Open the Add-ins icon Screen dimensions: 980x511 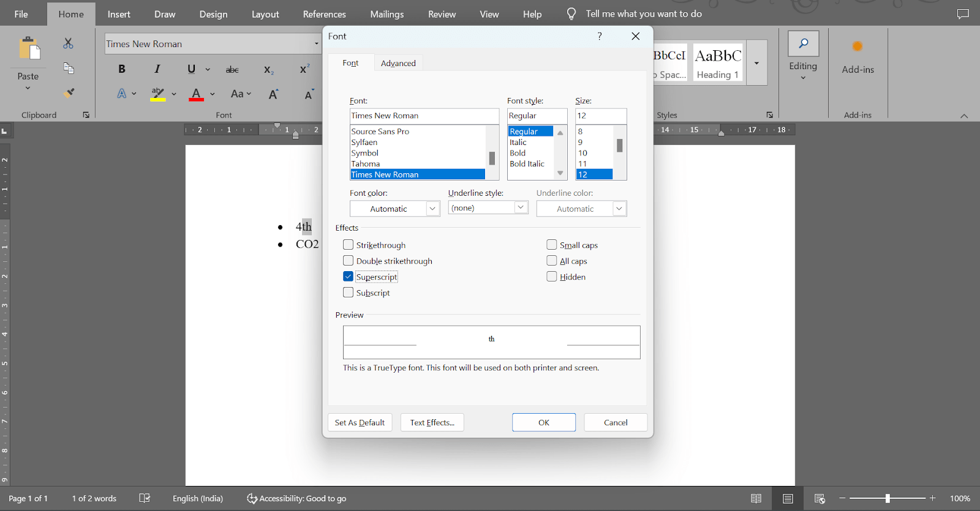(858, 47)
